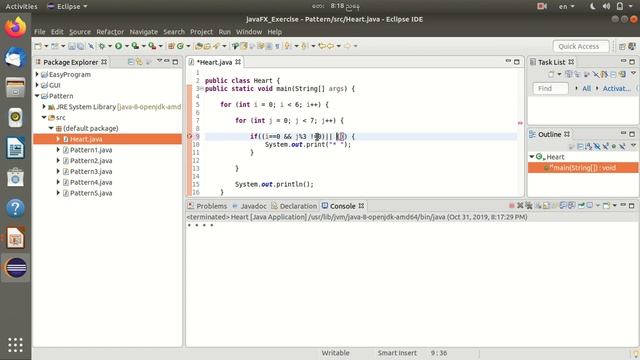Select Pattern3.java in the Package Explorer
The height and width of the screenshot is (360, 640).
point(91,171)
